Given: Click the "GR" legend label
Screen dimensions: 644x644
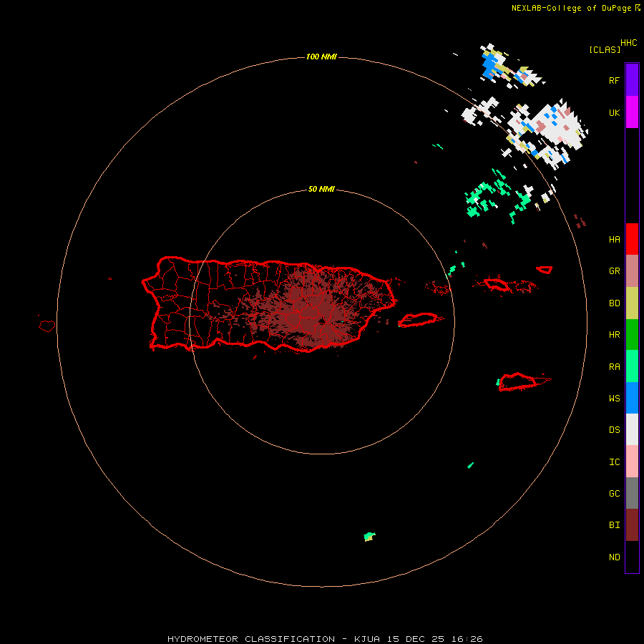Looking at the screenshot, I should [615, 271].
